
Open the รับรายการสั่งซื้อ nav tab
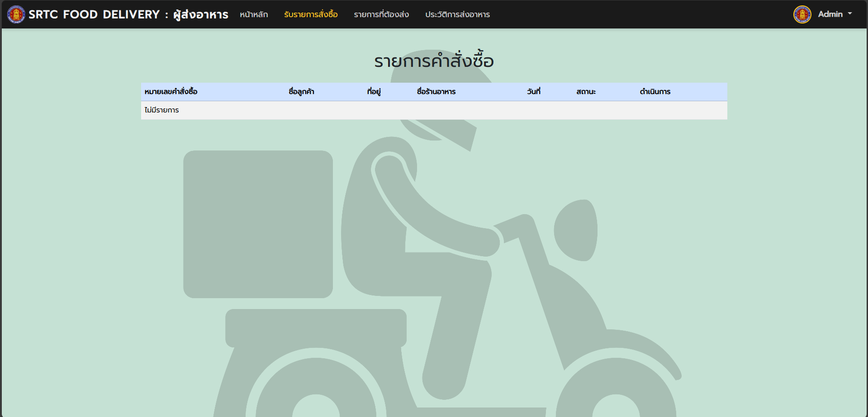pos(311,14)
